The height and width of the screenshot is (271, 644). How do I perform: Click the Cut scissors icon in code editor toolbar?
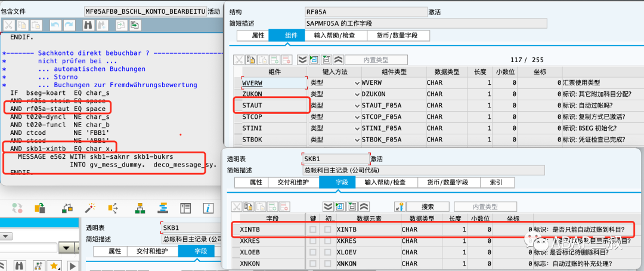[8, 25]
